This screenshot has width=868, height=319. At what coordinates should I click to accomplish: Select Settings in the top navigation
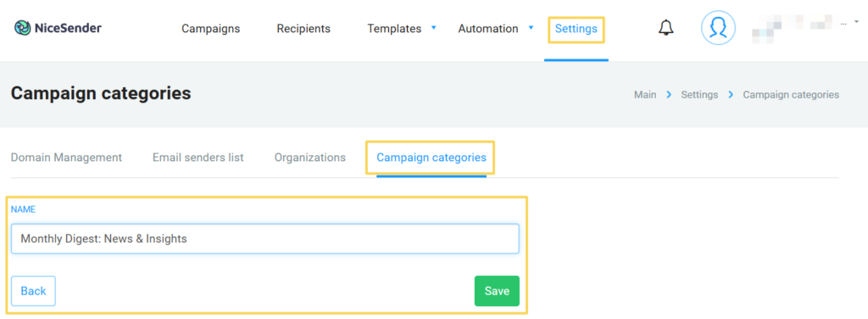point(576,29)
